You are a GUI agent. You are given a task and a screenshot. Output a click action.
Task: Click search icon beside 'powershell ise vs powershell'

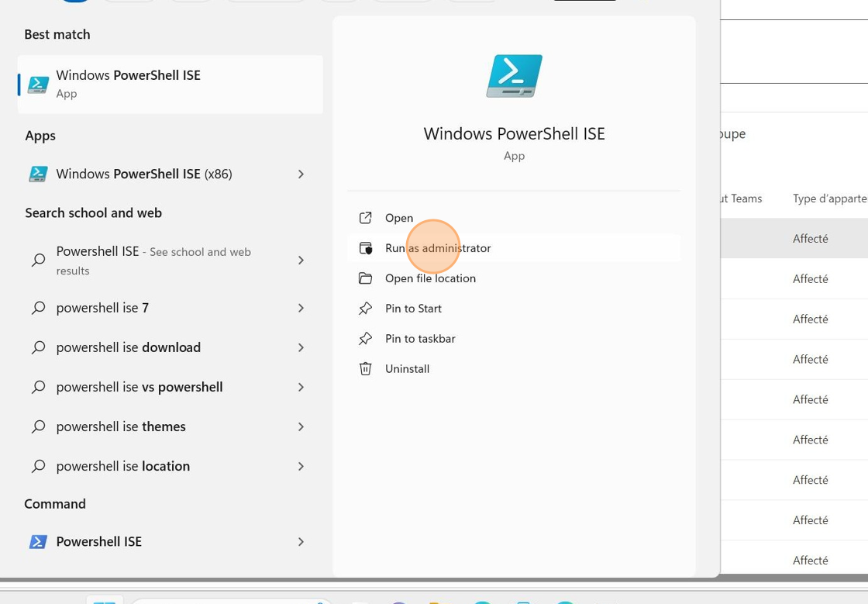[x=38, y=387]
